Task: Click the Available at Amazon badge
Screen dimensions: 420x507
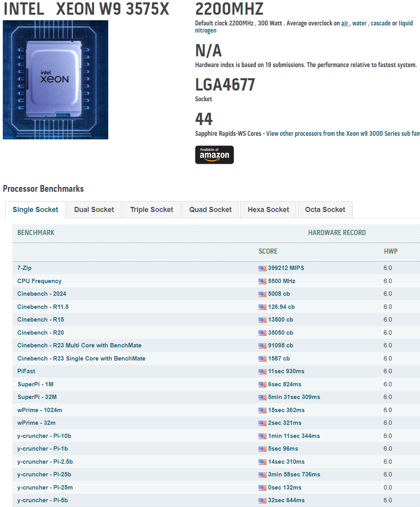Action: 215,155
